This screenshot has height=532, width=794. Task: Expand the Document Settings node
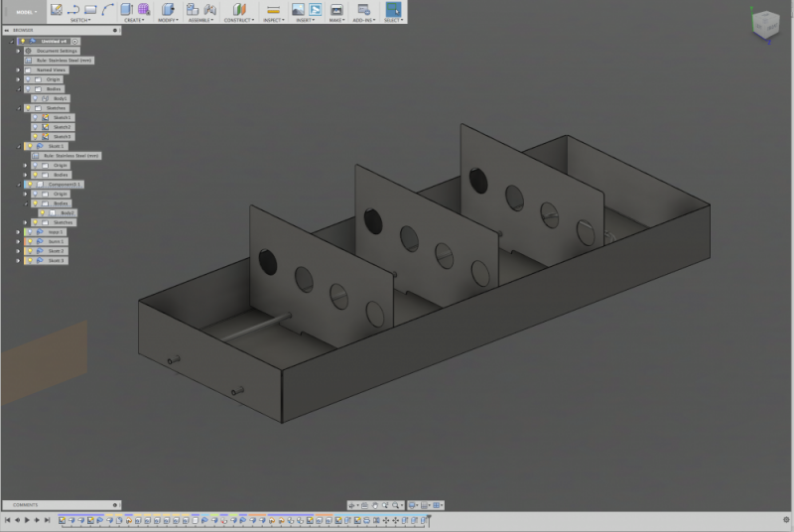pyautogui.click(x=18, y=51)
